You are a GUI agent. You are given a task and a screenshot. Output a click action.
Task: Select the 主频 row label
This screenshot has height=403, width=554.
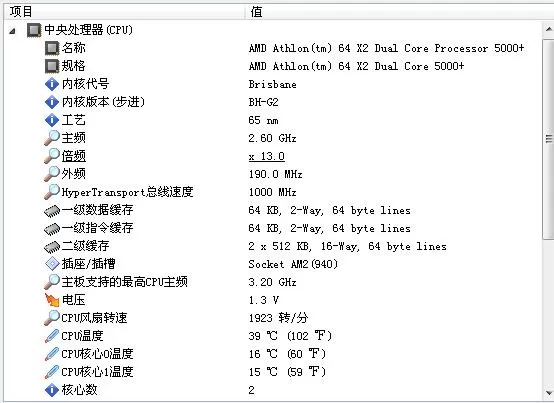tap(73, 138)
